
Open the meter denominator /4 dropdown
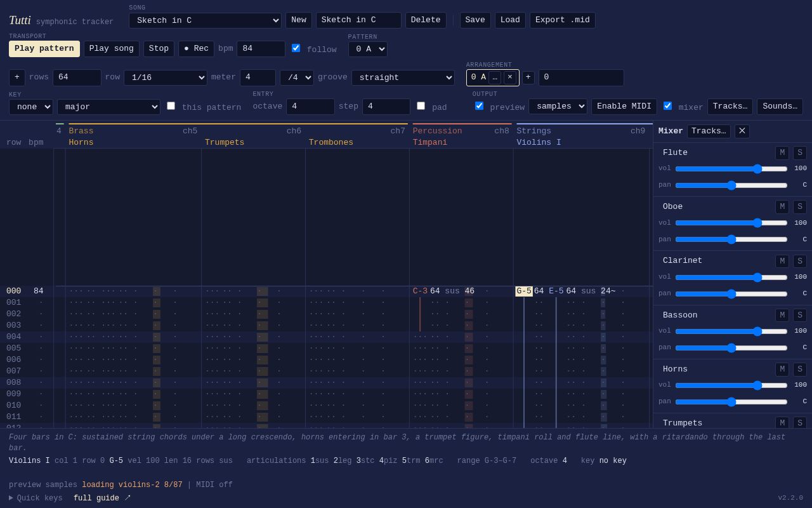[297, 77]
